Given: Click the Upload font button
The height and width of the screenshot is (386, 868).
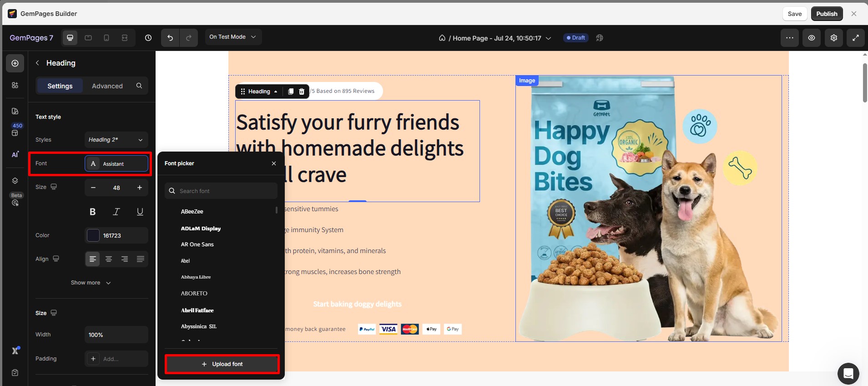Looking at the screenshot, I should pos(222,364).
